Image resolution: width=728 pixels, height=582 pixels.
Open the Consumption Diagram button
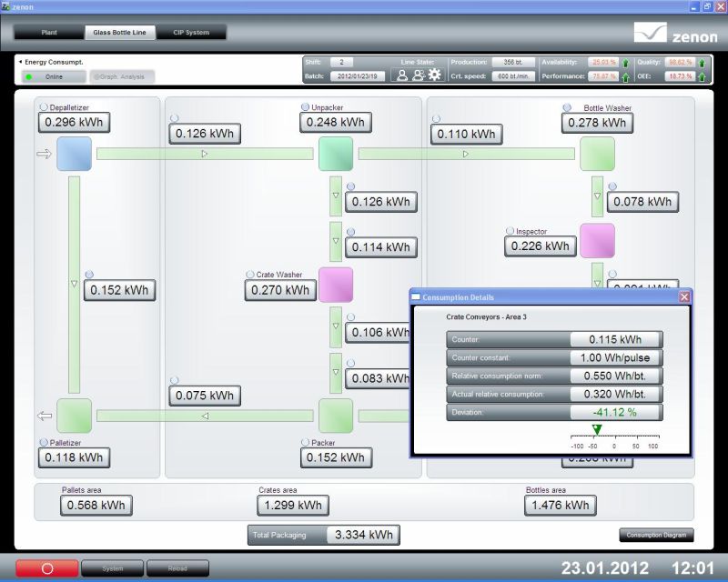(x=656, y=535)
